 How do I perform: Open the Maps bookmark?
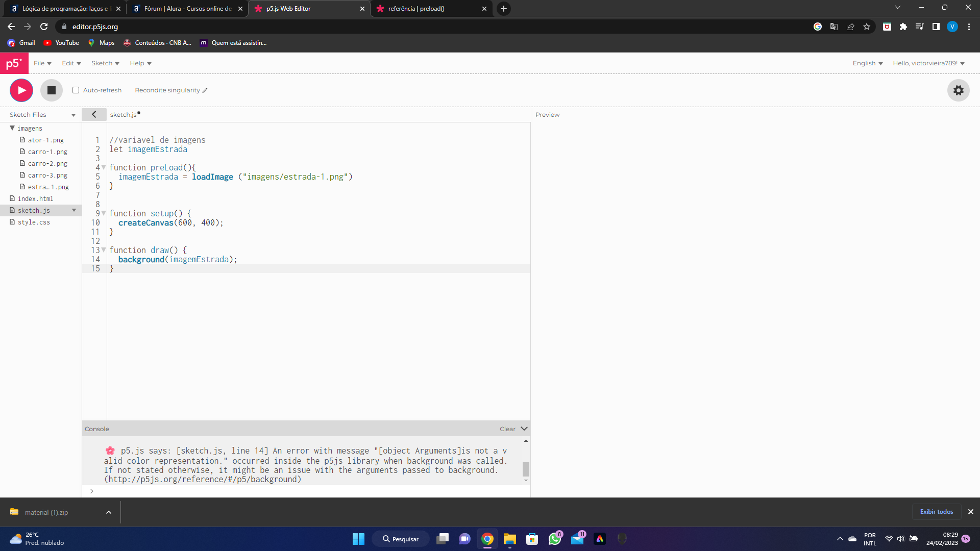coord(101,43)
